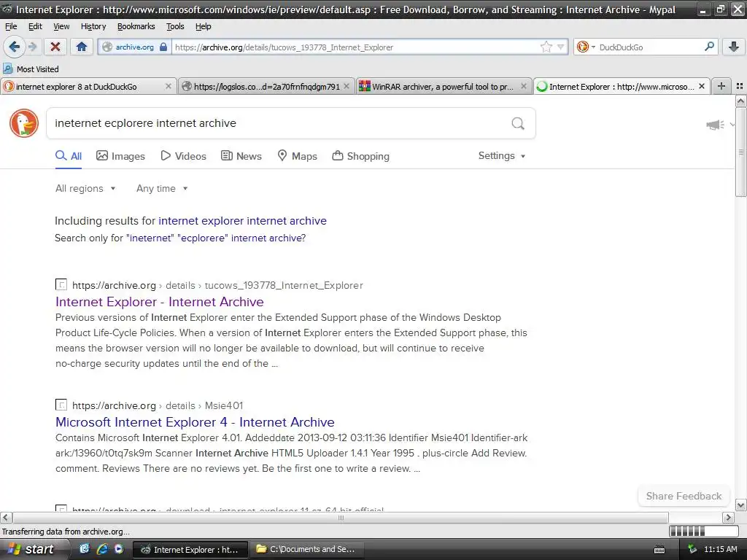Search only for the original misspelled query
Image resolution: width=747 pixels, height=560 pixels.
[216, 238]
